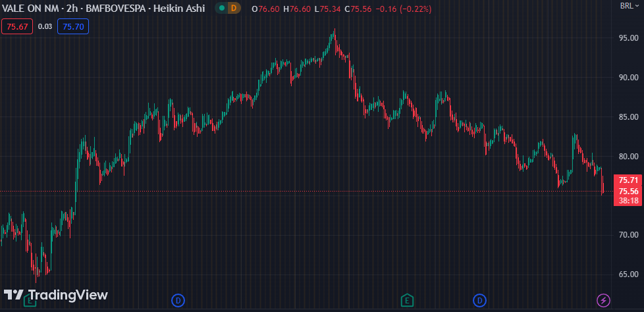Open the BRL currency selector
Image resolution: width=644 pixels, height=312 pixels.
pyautogui.click(x=630, y=6)
